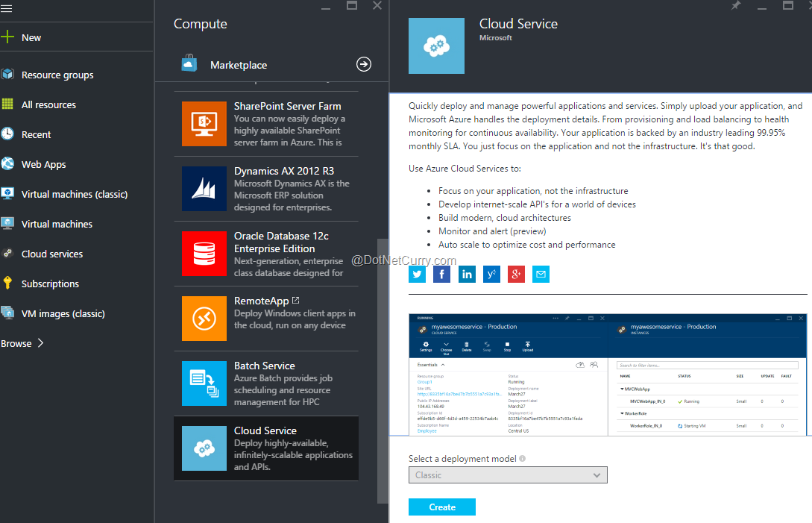
Task: Click the Cloud services gear icon
Action: 7,254
